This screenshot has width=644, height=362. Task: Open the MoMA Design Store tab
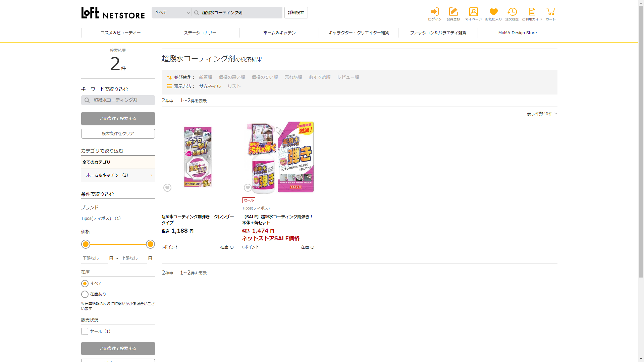click(517, 33)
